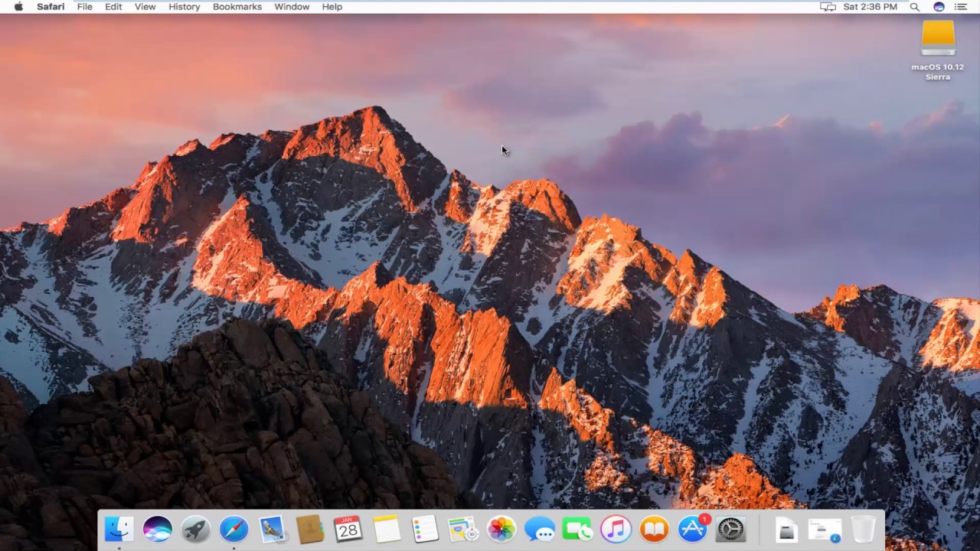
Task: Open the Trash in the Dock
Action: [x=863, y=529]
